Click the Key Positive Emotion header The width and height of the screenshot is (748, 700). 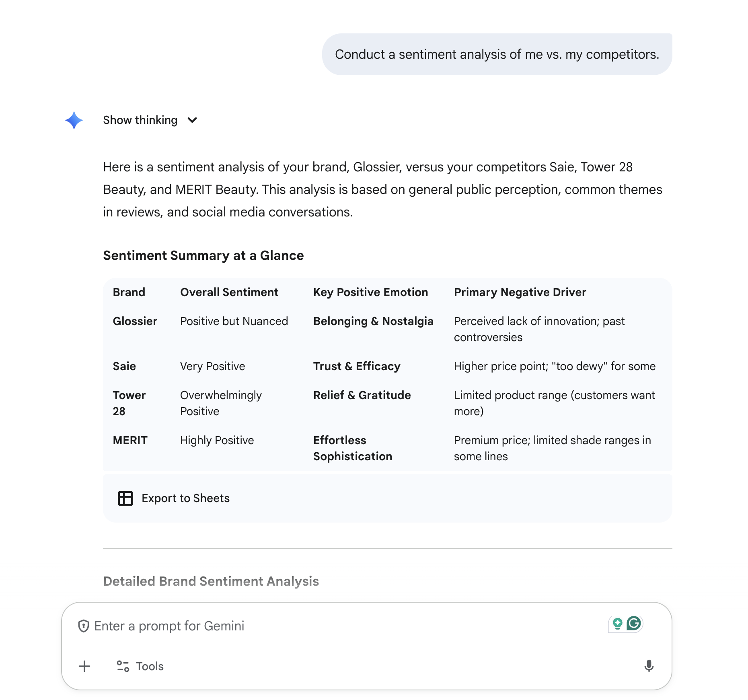[370, 292]
